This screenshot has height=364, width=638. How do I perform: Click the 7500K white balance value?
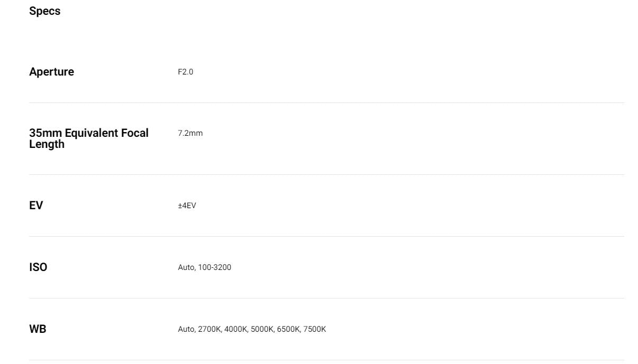[315, 329]
